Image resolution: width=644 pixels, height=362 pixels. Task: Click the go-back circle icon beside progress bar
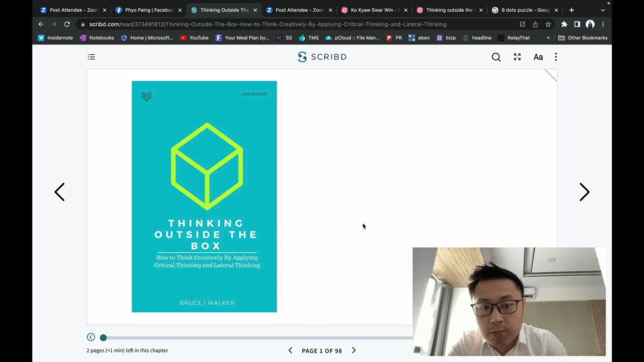[91, 337]
